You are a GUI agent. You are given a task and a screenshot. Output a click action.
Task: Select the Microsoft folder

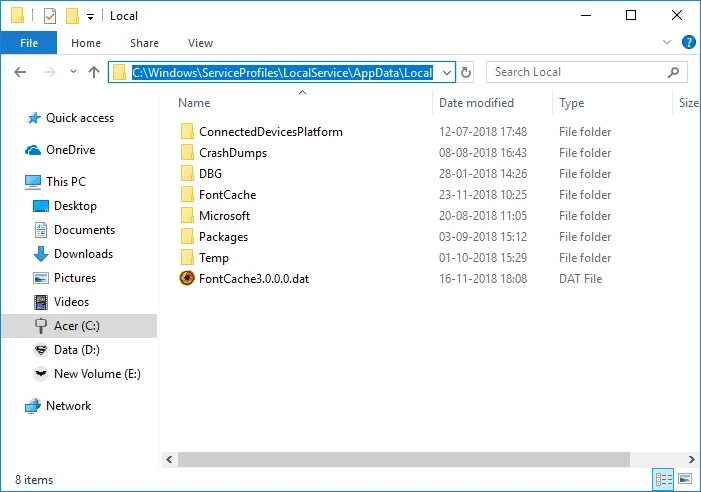coord(224,216)
